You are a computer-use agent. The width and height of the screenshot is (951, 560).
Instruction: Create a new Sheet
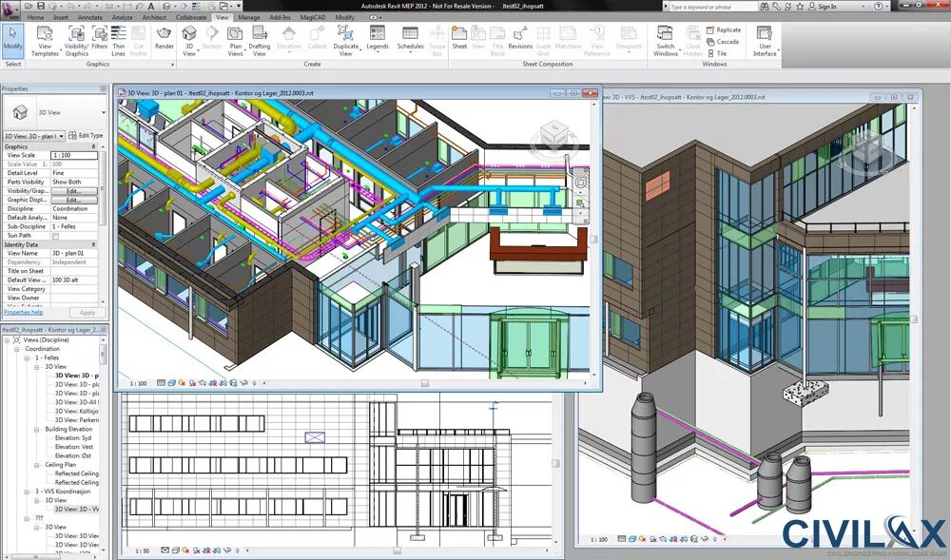coord(459,38)
